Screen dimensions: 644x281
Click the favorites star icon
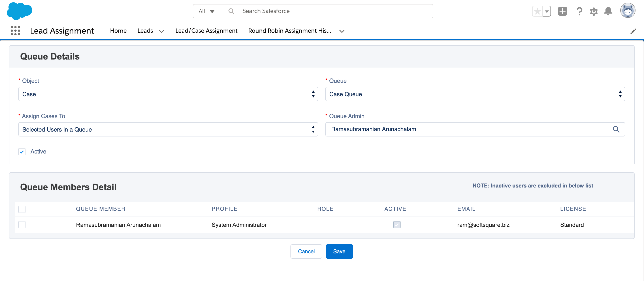pyautogui.click(x=537, y=11)
